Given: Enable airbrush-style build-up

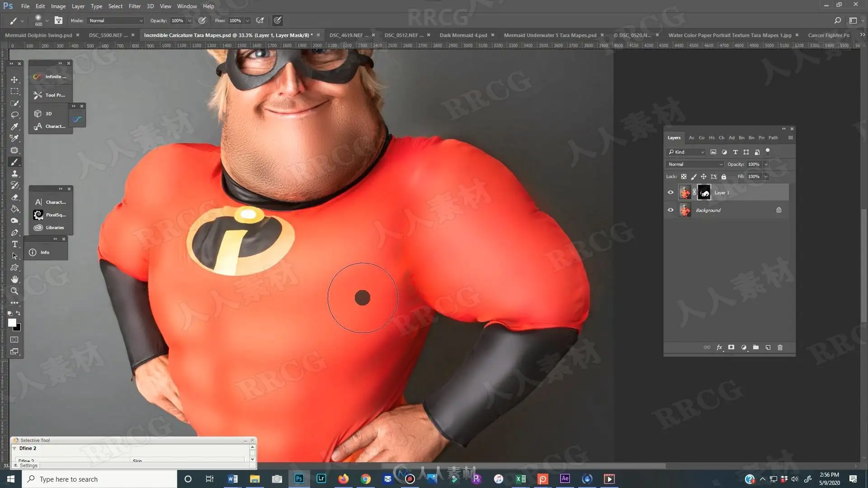Looking at the screenshot, I should pos(260,20).
